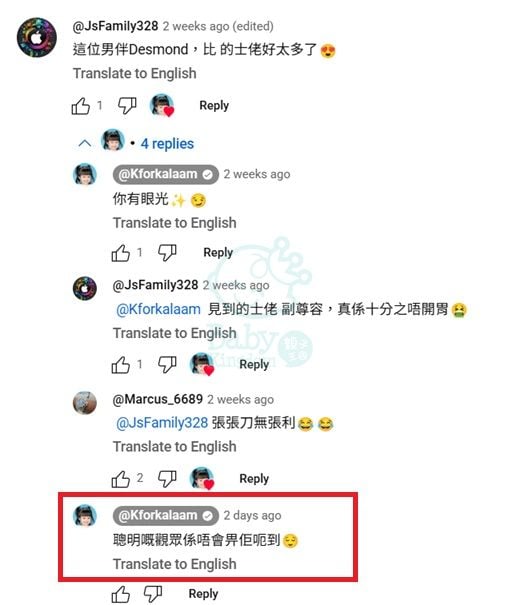The height and width of the screenshot is (605, 520).
Task: Like the 2 days ago reply by @Kforkalaam
Action: pyautogui.click(x=121, y=594)
